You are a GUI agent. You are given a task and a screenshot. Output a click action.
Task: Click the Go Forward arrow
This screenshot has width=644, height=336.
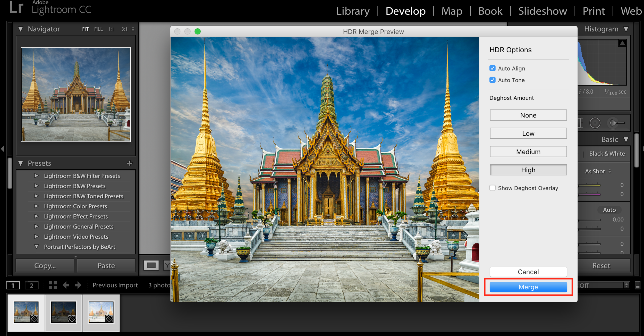(x=78, y=285)
